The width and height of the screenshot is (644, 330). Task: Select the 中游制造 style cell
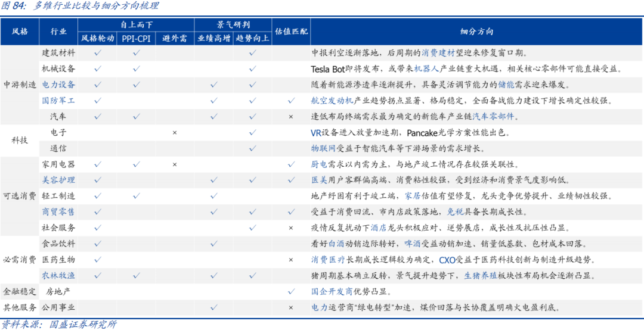20,85
